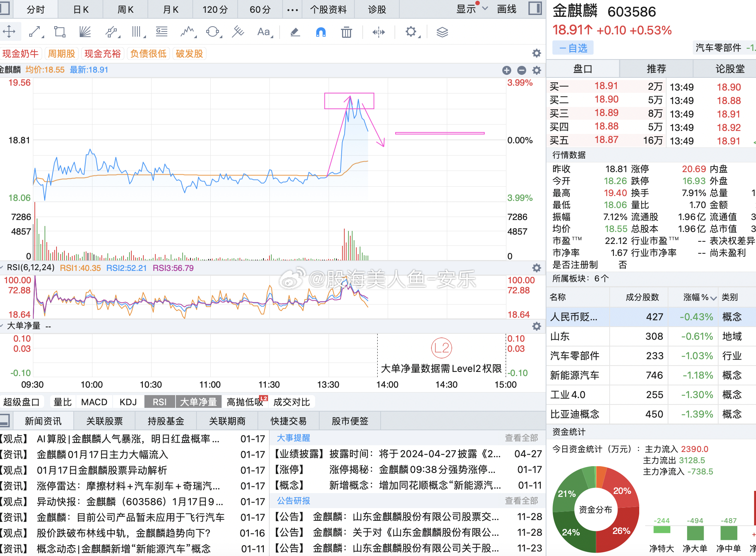Toggle the KDJ indicator
This screenshot has width=756, height=556.
click(128, 402)
